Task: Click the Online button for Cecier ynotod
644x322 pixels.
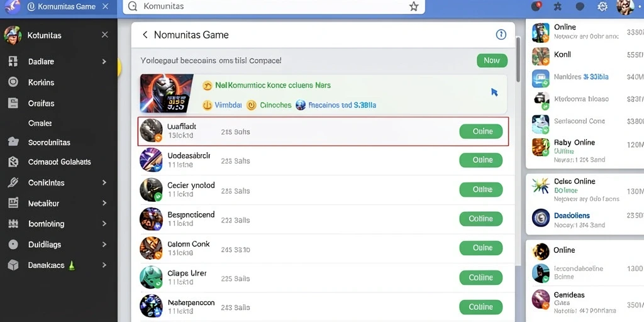Action: coord(481,190)
